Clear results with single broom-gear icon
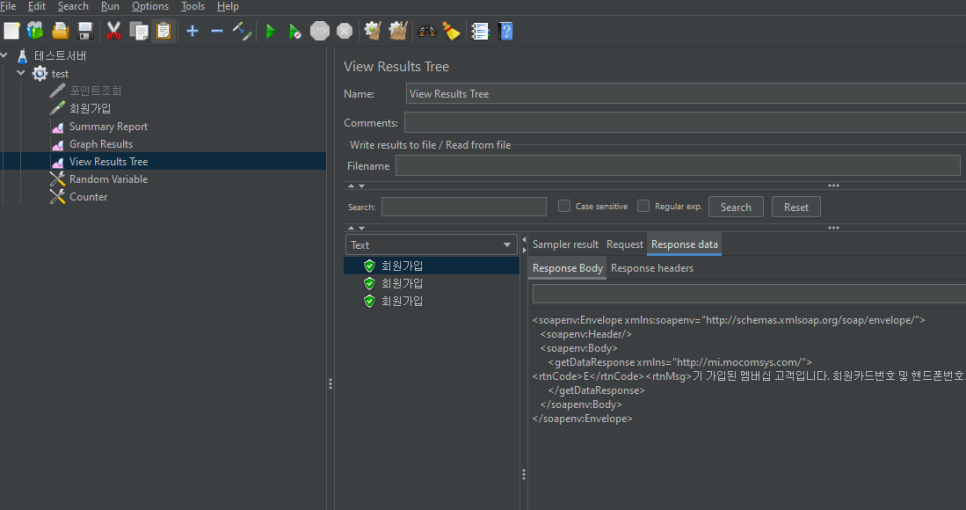This screenshot has width=966, height=510. coord(372,31)
